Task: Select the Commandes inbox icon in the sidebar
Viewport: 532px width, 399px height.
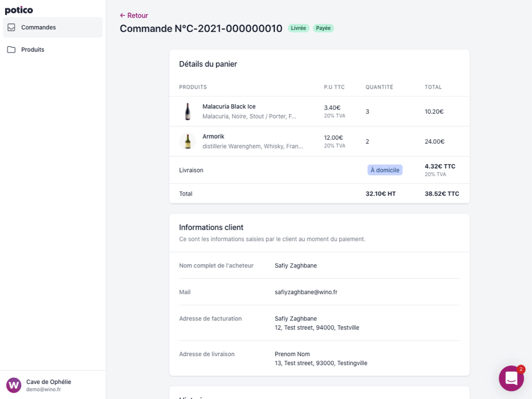Action: click(x=12, y=26)
